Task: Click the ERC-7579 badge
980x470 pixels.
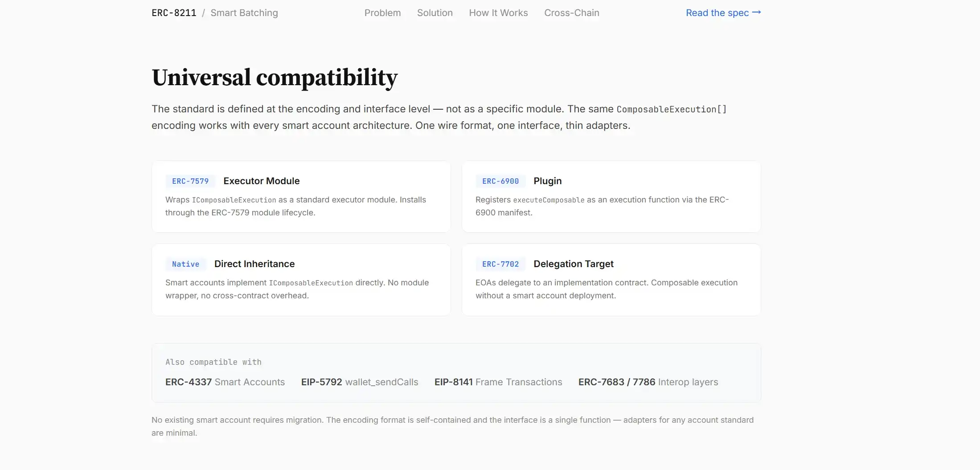Action: click(x=190, y=181)
